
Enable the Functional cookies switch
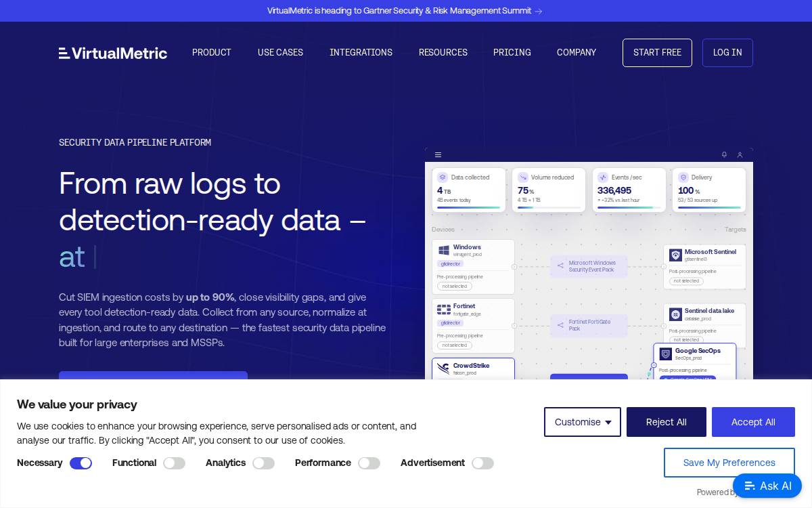coord(174,463)
